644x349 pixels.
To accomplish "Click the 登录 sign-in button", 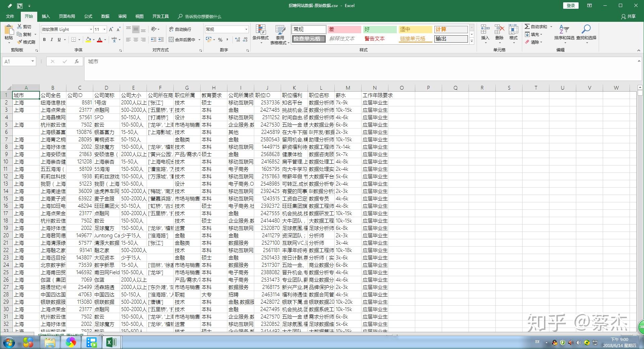I will point(570,5).
